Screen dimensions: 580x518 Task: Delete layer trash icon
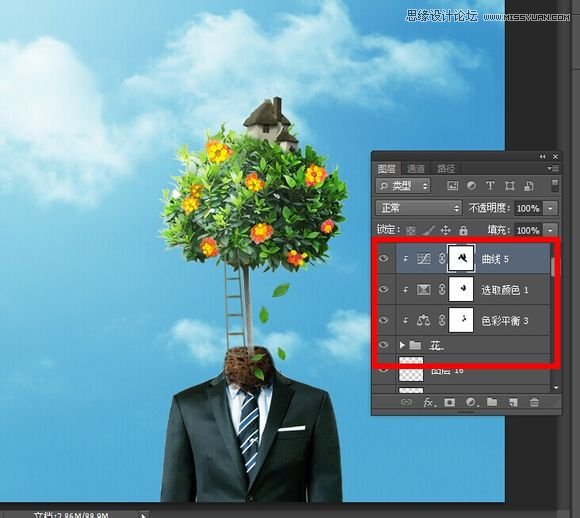(534, 402)
